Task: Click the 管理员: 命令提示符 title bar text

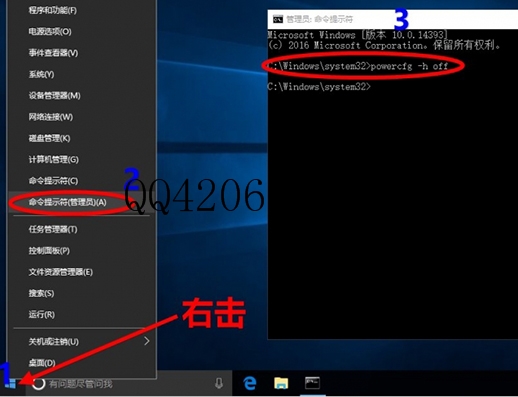Action: tap(319, 19)
